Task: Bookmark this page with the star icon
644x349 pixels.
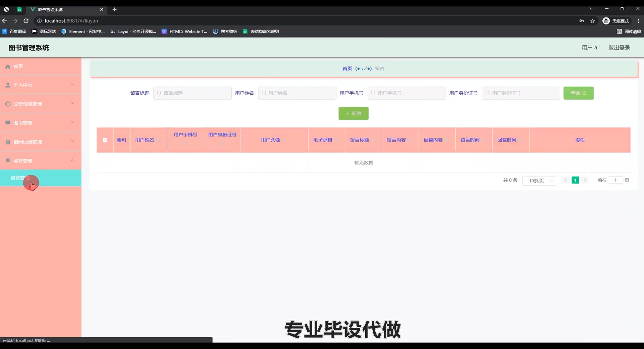Action: point(593,21)
